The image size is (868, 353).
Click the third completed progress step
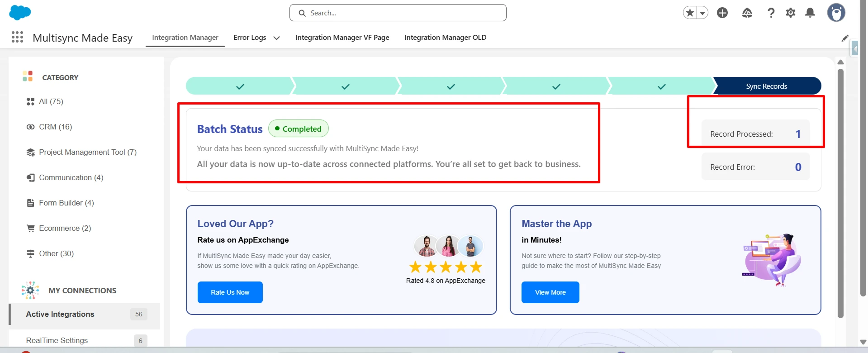pos(451,86)
